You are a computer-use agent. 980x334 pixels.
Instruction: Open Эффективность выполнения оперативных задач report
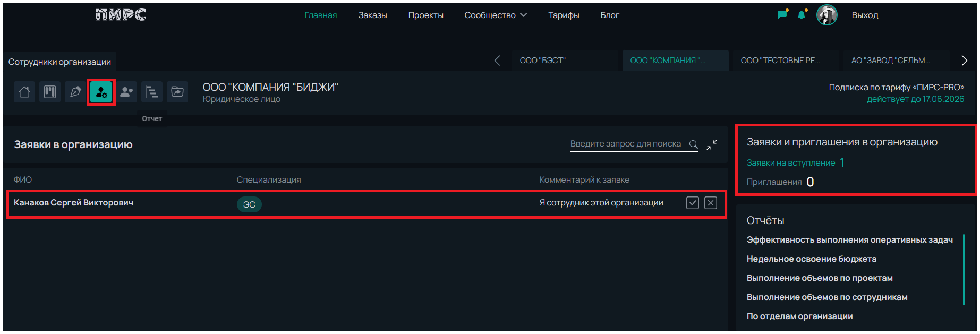(849, 240)
